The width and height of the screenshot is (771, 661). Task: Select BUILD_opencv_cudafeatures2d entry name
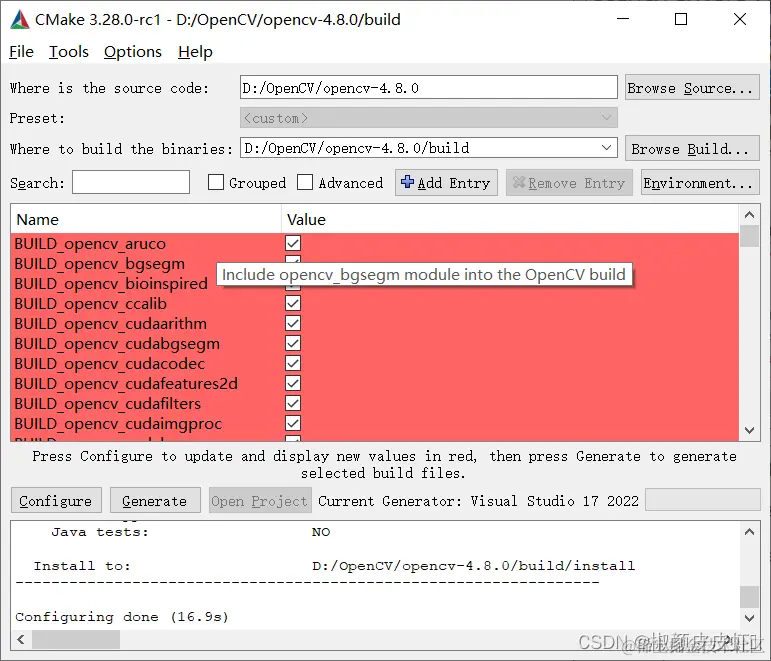pyautogui.click(x=126, y=384)
